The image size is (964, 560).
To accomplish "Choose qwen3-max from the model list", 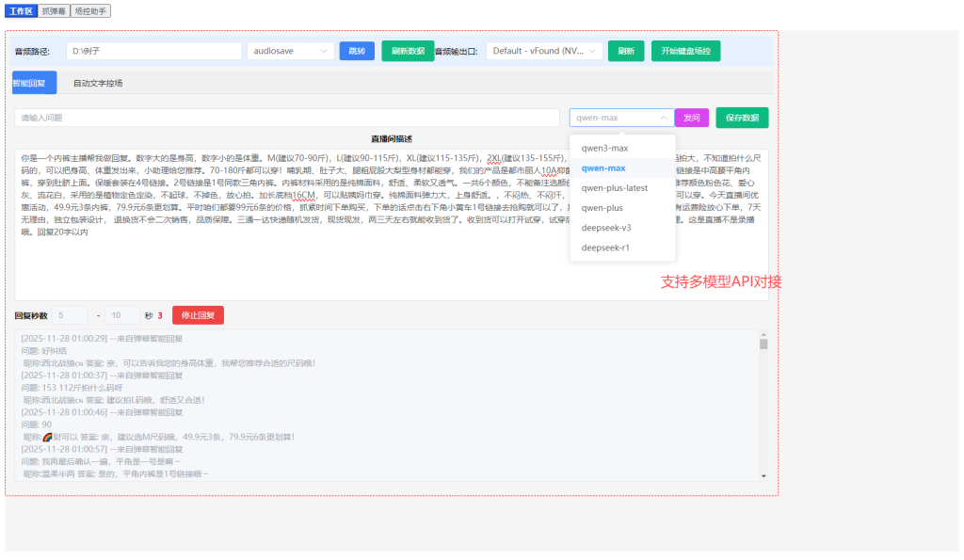I will (604, 148).
